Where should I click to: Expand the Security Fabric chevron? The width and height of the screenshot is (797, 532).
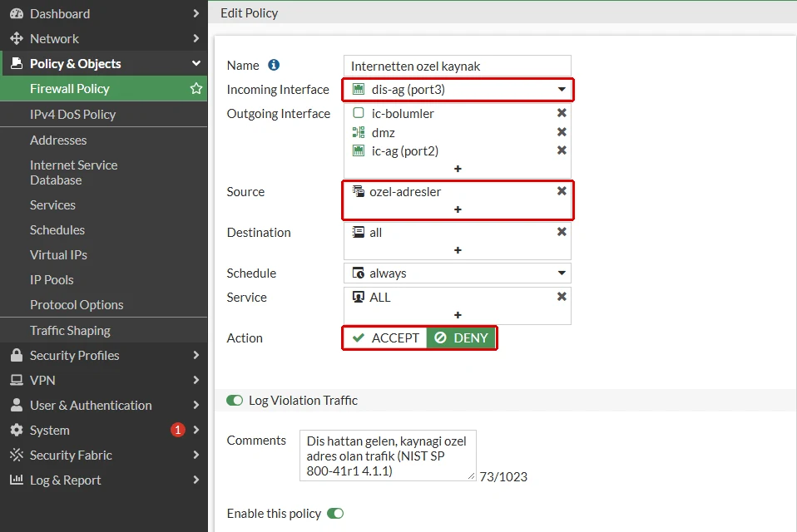point(196,455)
